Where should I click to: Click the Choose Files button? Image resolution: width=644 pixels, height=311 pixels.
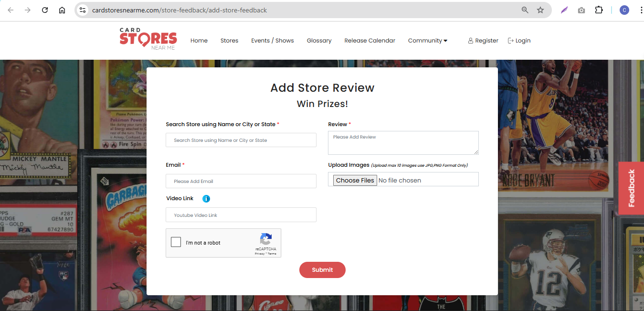click(355, 180)
